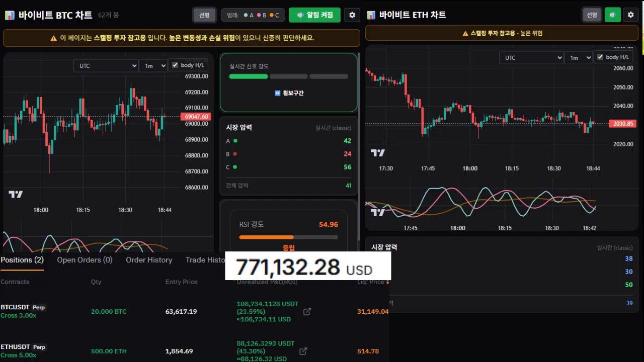Screen dimensions: 644x362
Task: Click the 771,132.28 USD balance
Action: [304, 267]
